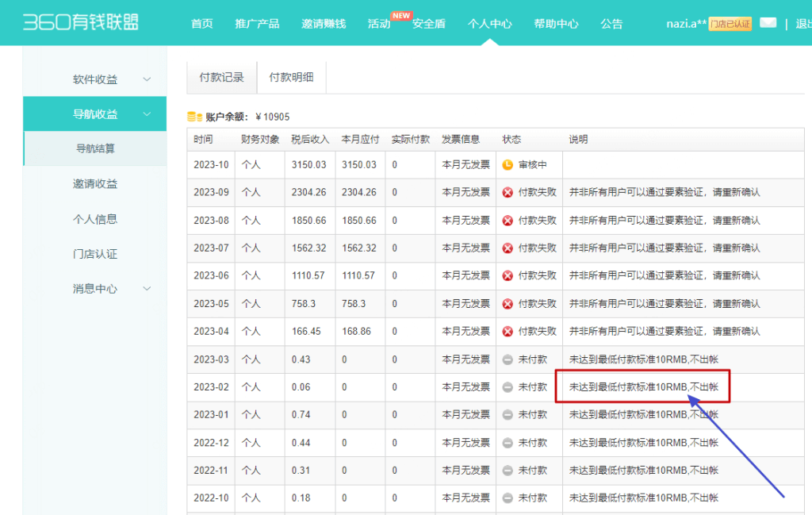812x515 pixels.
Task: Click the red failure icon for 2023-08
Action: point(507,220)
